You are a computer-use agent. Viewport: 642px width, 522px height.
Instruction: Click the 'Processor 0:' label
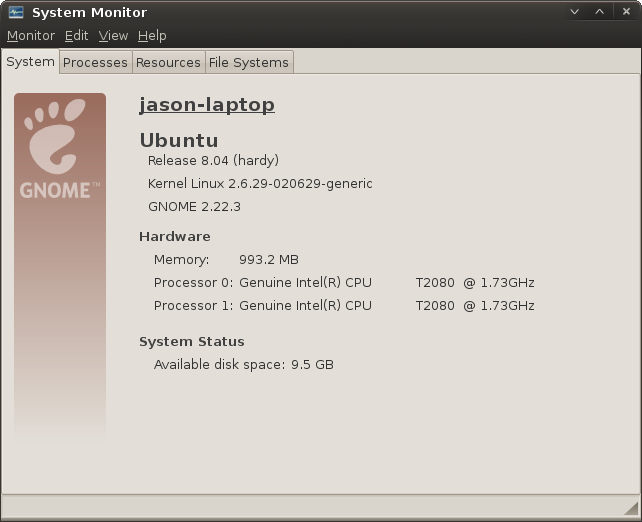[193, 282]
